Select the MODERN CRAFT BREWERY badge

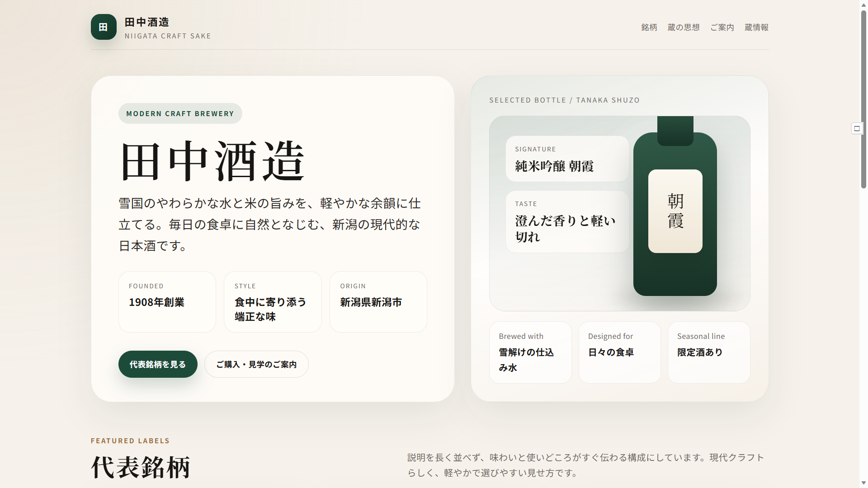(x=180, y=113)
